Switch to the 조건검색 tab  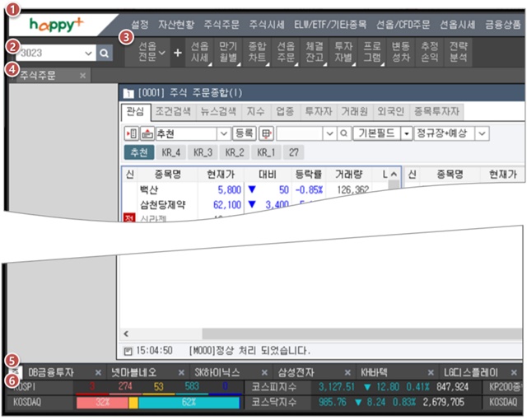pyautogui.click(x=173, y=111)
